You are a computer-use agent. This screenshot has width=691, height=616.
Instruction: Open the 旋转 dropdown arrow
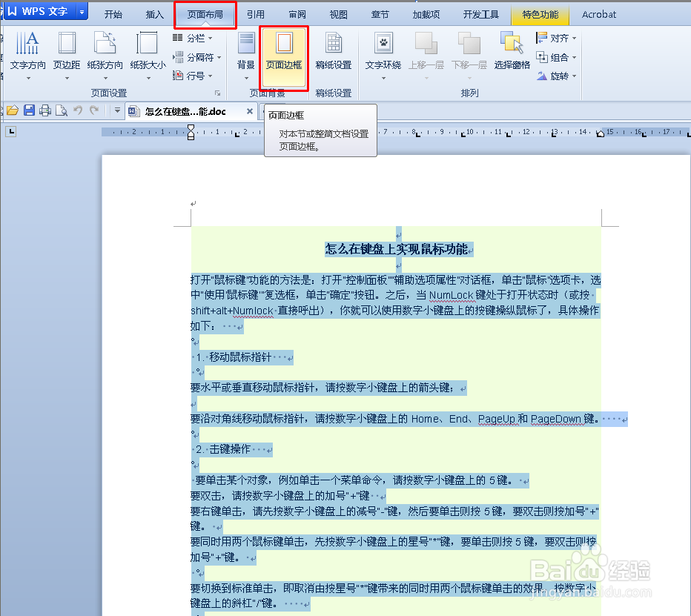tap(574, 76)
